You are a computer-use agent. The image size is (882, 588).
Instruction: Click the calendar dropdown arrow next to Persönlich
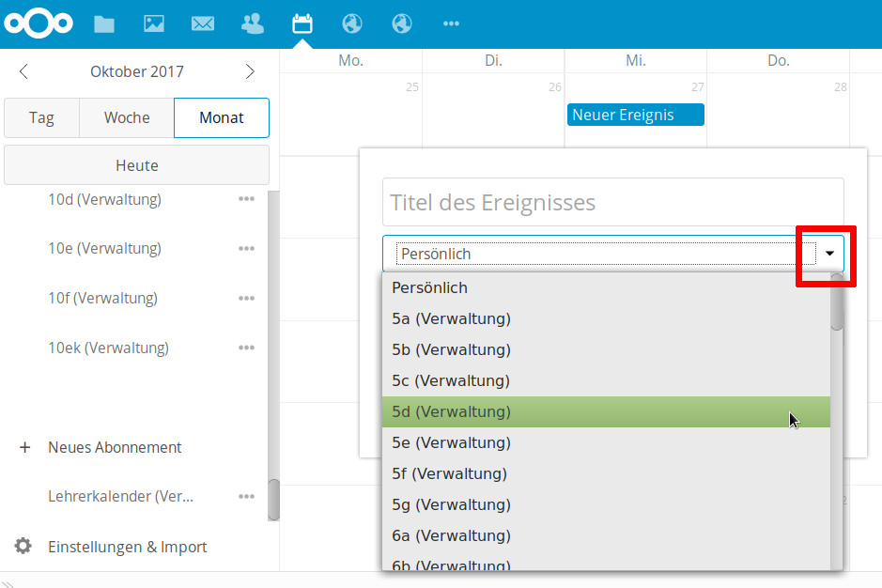pos(829,254)
